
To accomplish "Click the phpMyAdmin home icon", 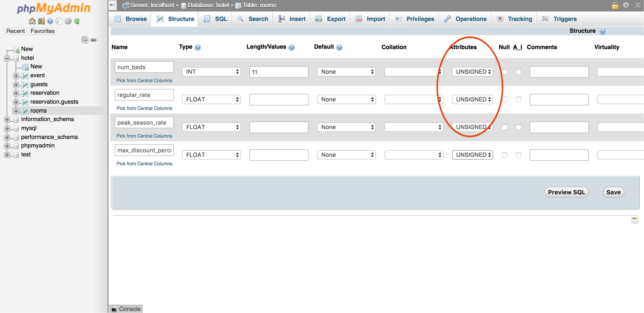I will 32,21.
